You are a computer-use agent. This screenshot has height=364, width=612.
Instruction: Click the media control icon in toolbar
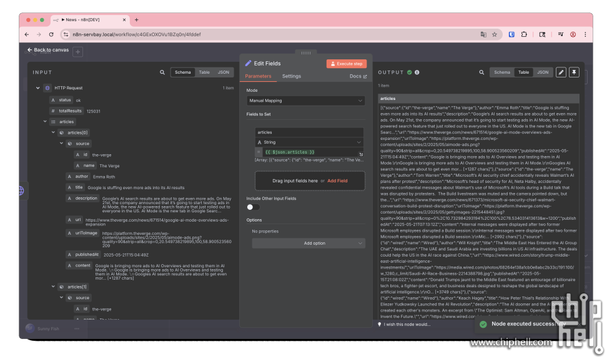(x=561, y=35)
